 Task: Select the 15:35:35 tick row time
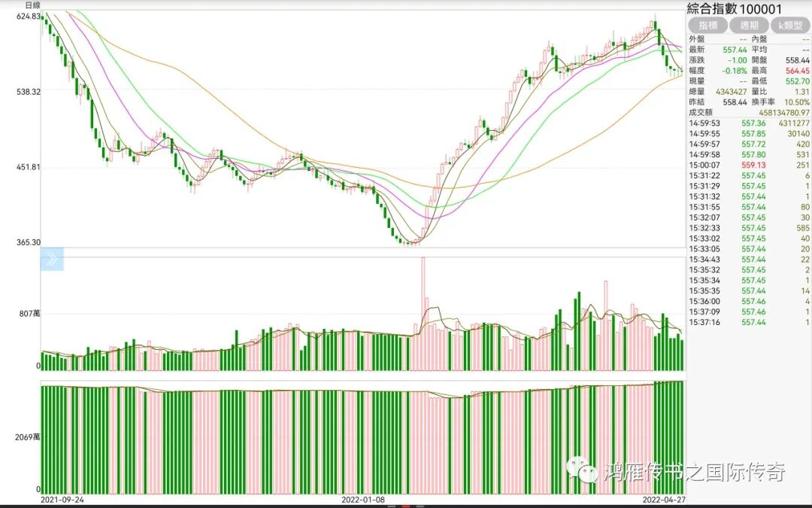tap(704, 291)
